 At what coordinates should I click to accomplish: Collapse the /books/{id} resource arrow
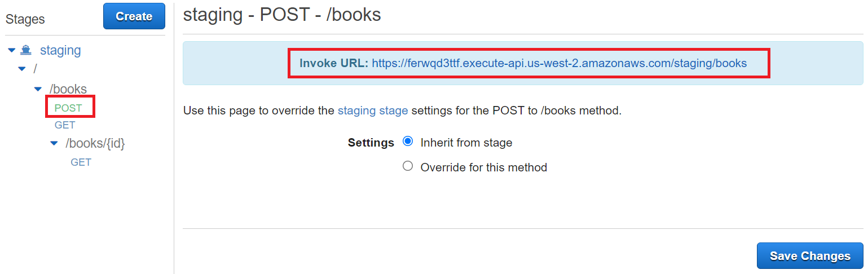(54, 143)
